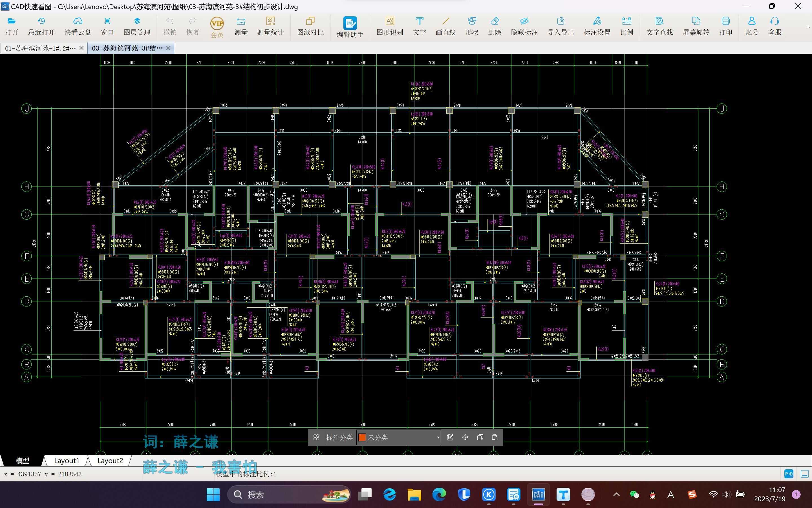Click the orange 未分类 color swatch

tap(362, 437)
